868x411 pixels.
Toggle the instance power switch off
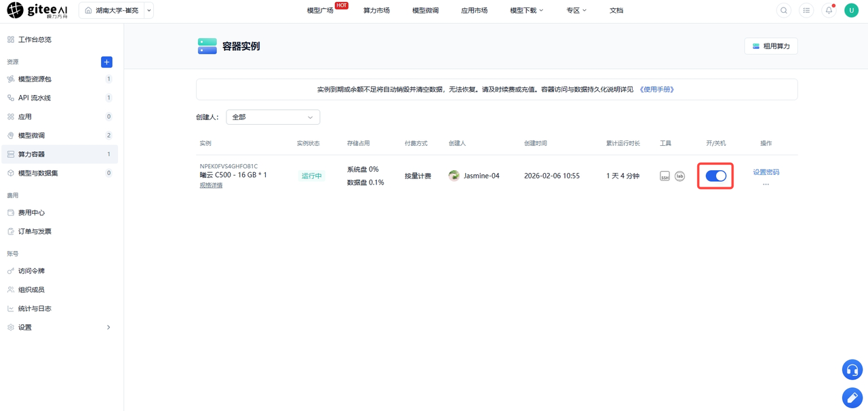point(716,176)
